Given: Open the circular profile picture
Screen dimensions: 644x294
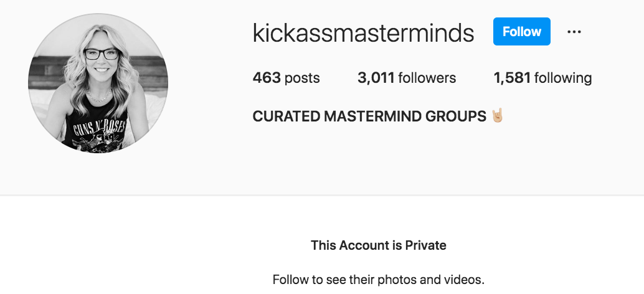Looking at the screenshot, I should point(98,83).
